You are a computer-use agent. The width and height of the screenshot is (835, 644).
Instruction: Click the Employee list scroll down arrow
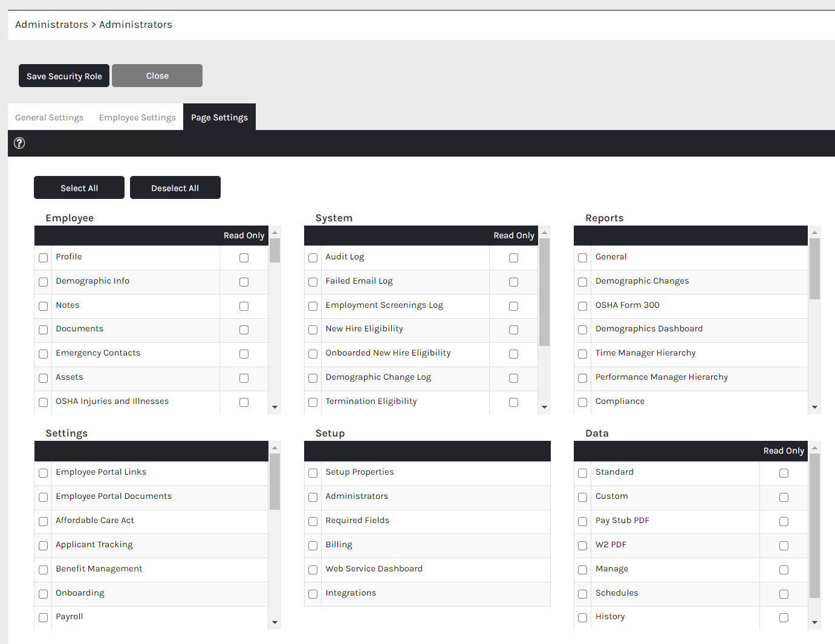(x=275, y=408)
